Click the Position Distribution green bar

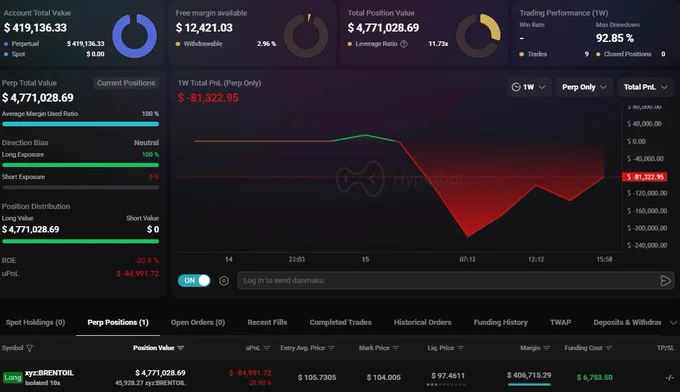pyautogui.click(x=80, y=241)
